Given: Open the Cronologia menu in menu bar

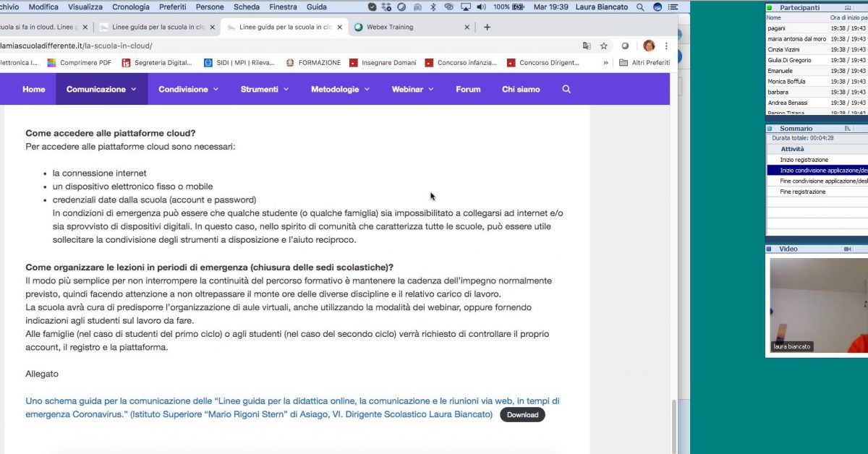Looking at the screenshot, I should coord(131,7).
